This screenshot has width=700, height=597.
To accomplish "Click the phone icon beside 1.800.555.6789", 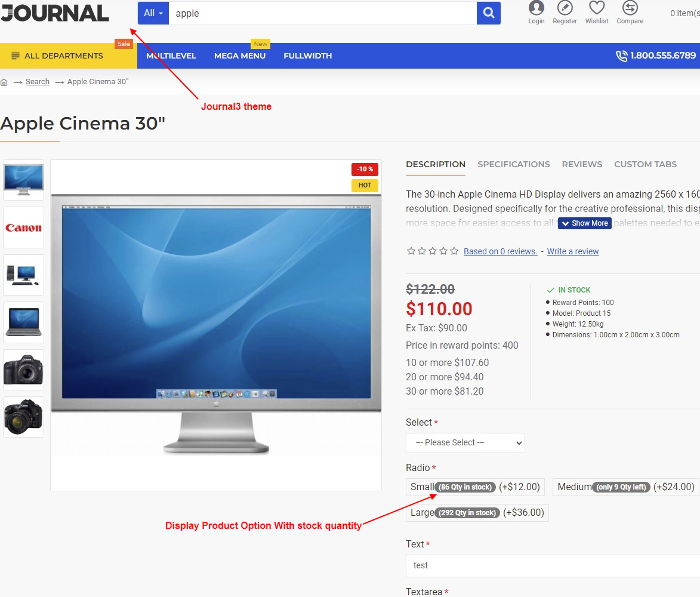I will (x=621, y=56).
